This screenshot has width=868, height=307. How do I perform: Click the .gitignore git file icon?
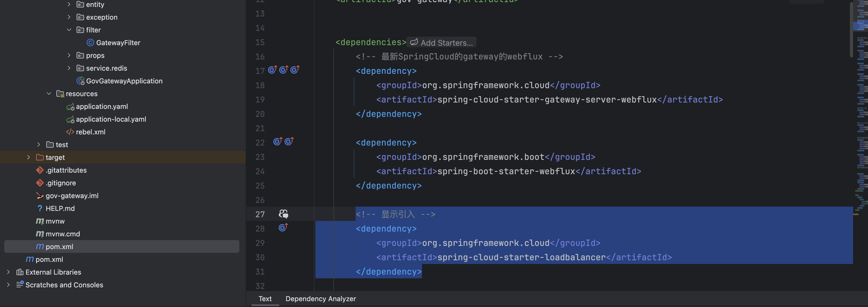(x=40, y=183)
